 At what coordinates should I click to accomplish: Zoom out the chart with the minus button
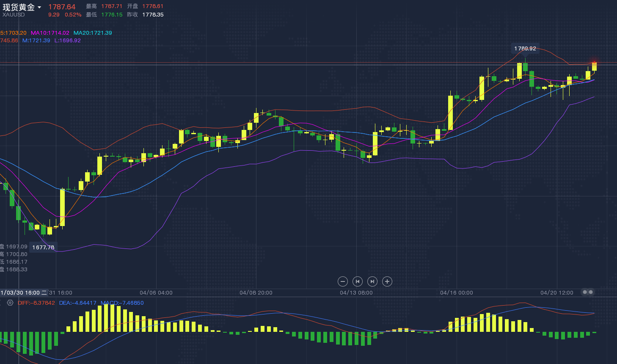tap(343, 281)
